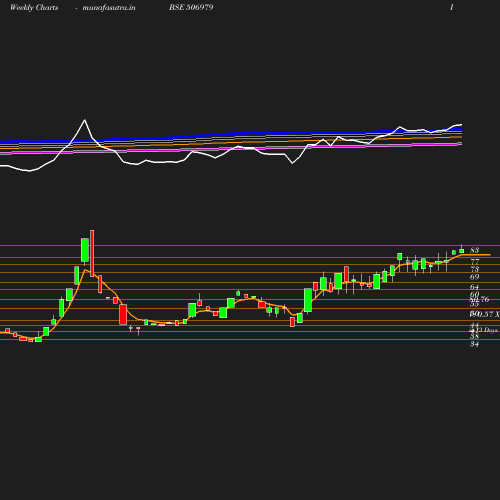Viewport: 500px width, 500px height.
Task: Select the price axis label "38"
Action: 475,336
